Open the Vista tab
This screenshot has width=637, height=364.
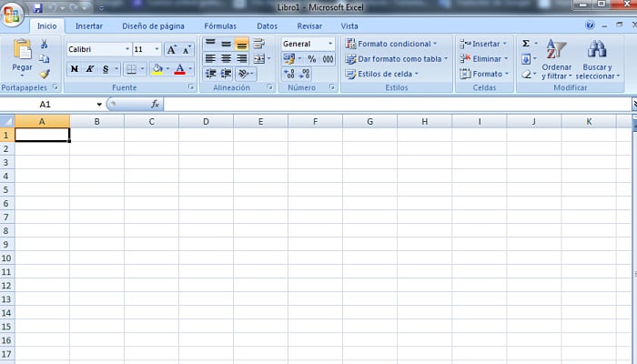349,26
